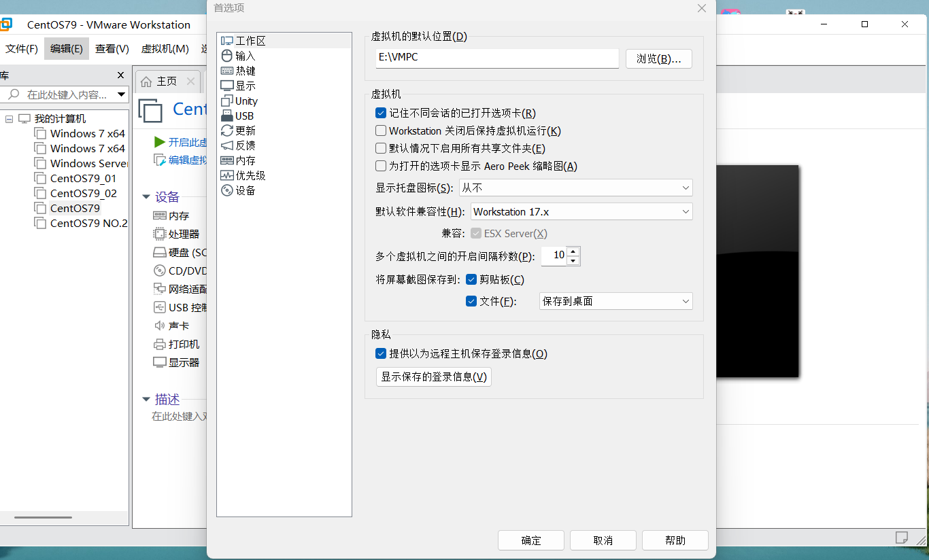The image size is (929, 560).
Task: Select the Unity icon in preferences list
Action: [227, 101]
